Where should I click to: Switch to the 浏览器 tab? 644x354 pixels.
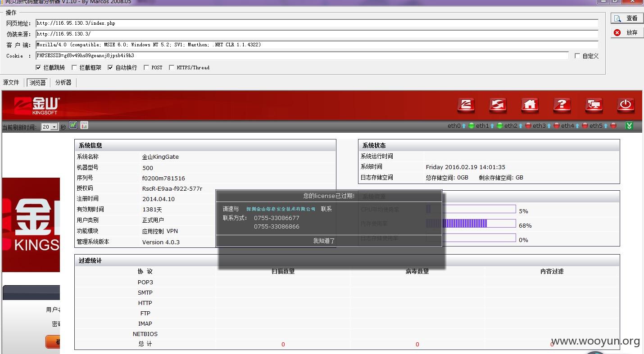[x=37, y=83]
